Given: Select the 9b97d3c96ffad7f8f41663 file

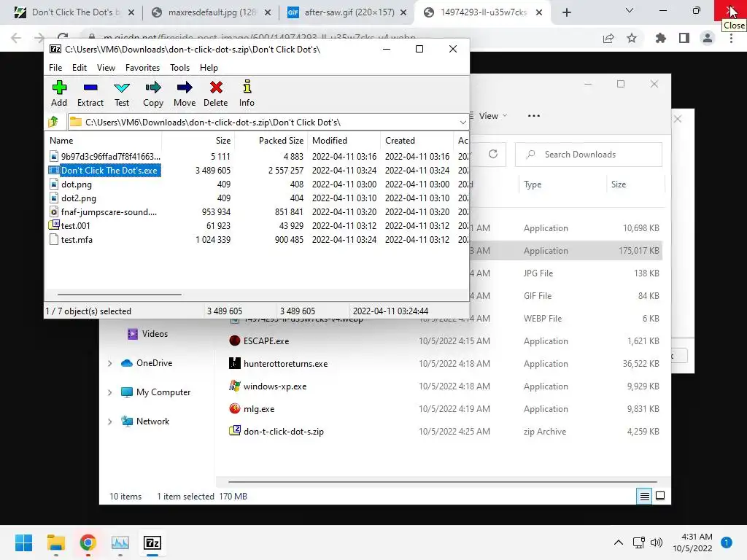Looking at the screenshot, I should tap(111, 156).
